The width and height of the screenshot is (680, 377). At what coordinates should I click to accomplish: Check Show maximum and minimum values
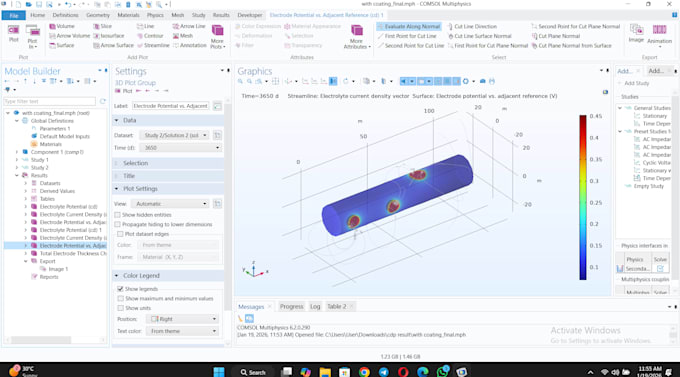(120, 298)
